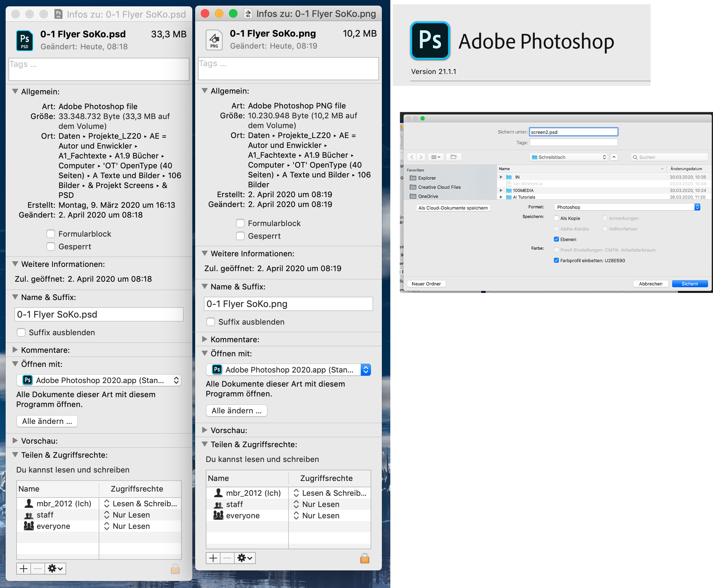Image resolution: width=713 pixels, height=588 pixels.
Task: Select the AI Tutorials folder row
Action: tap(604, 197)
